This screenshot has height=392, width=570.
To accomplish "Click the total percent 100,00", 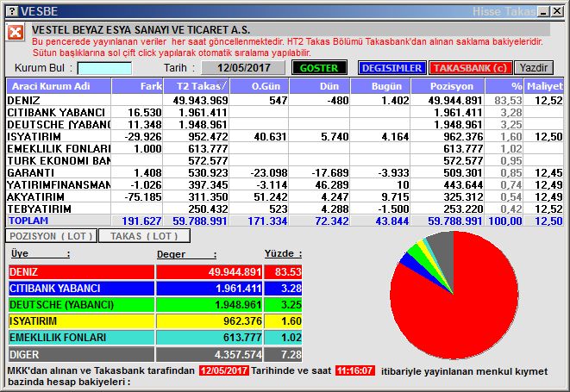I will (x=505, y=221).
